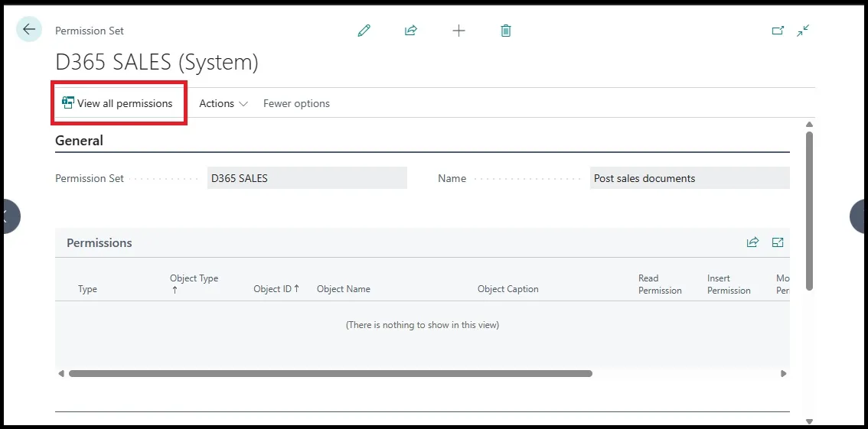This screenshot has width=868, height=429.
Task: Expand the Actions menu
Action: coord(223,103)
